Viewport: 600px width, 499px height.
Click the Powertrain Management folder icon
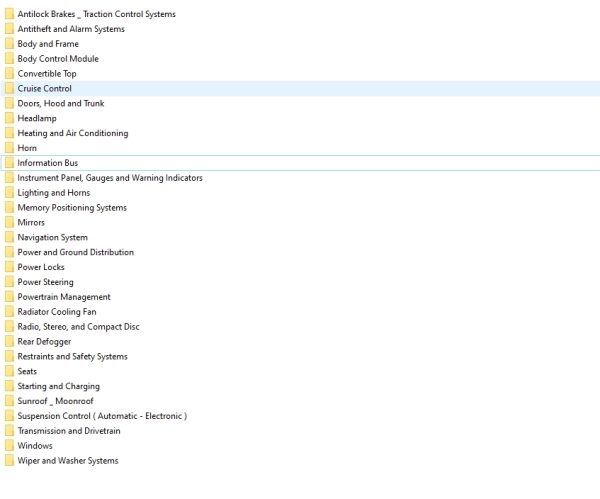pyautogui.click(x=10, y=297)
